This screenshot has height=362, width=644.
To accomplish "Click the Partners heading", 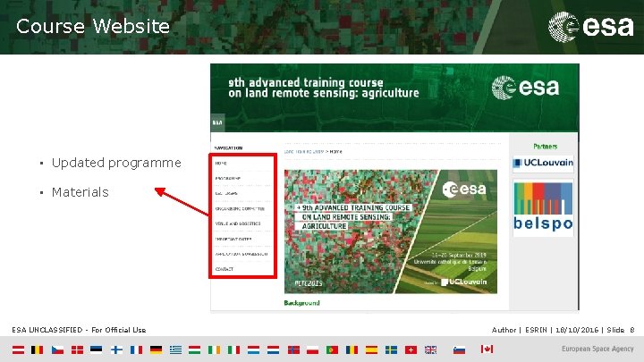I will 545,147.
